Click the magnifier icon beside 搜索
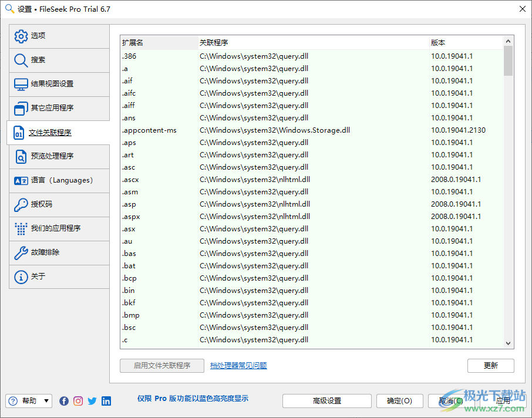 click(x=21, y=60)
